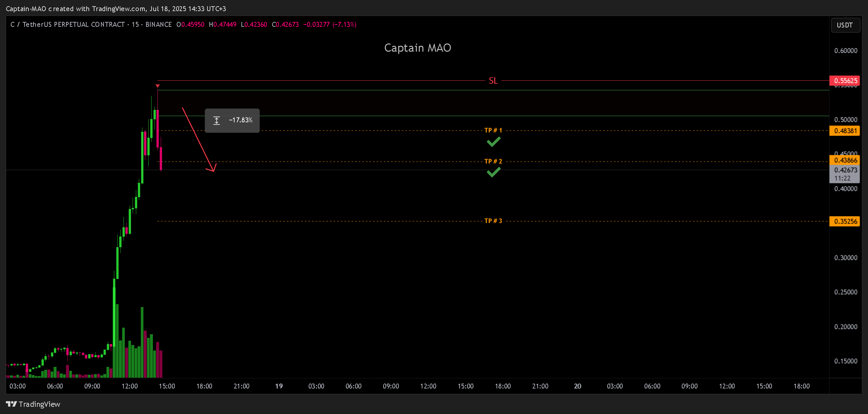
Task: Click the 0.15000 price axis label
Action: pyautogui.click(x=846, y=361)
